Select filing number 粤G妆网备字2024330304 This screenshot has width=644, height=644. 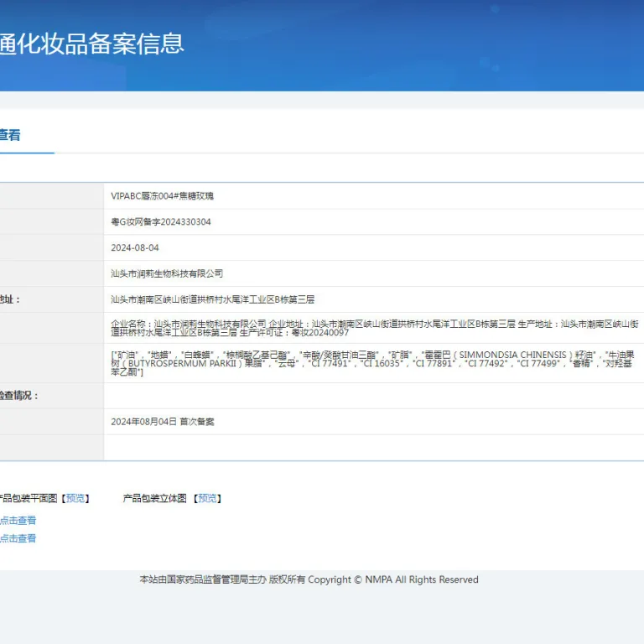click(x=161, y=221)
